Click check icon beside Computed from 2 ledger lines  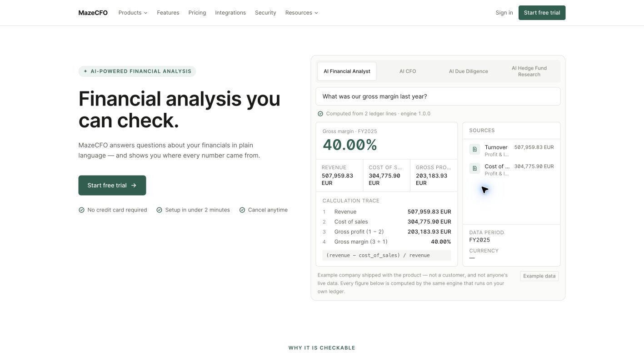(x=320, y=114)
